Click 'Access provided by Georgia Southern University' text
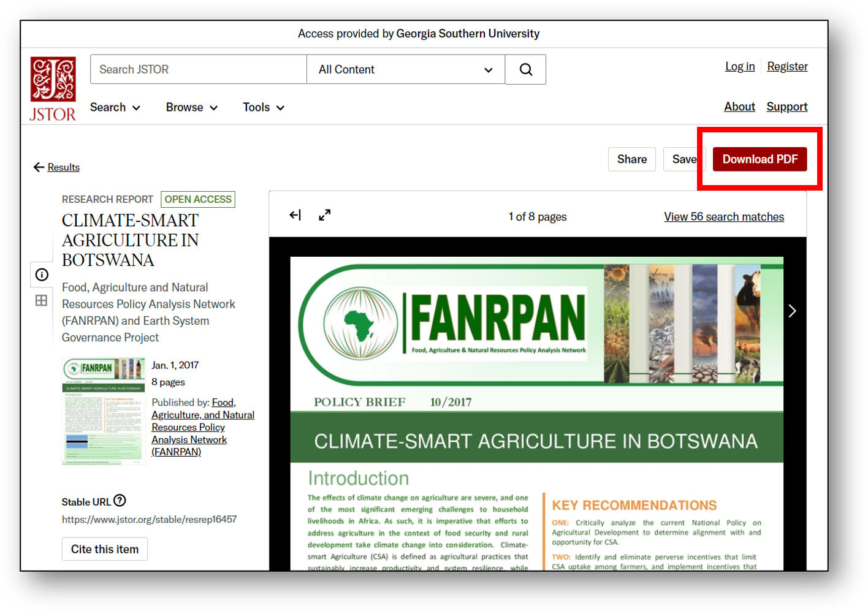The height and width of the screenshot is (611, 868). tap(419, 34)
